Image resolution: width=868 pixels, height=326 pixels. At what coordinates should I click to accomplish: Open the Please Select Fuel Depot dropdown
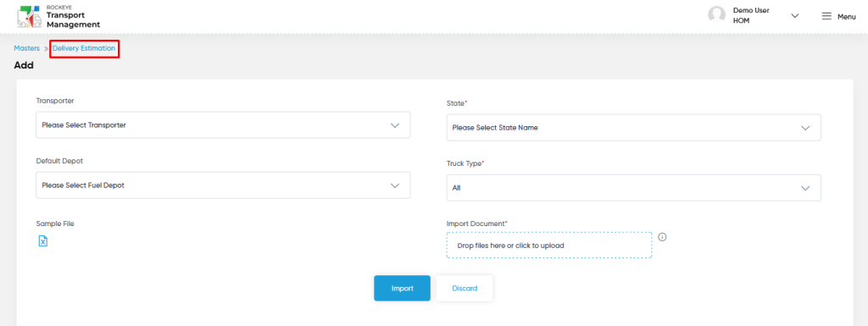(223, 185)
